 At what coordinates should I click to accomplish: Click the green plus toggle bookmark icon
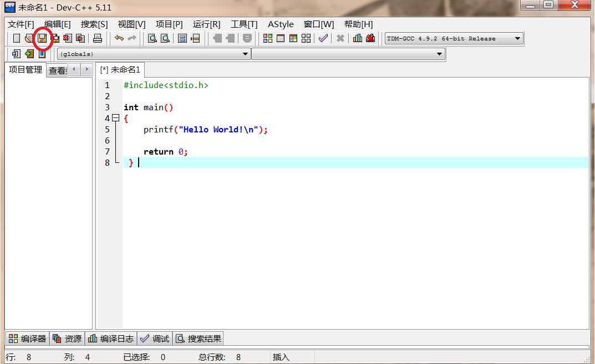[29, 53]
